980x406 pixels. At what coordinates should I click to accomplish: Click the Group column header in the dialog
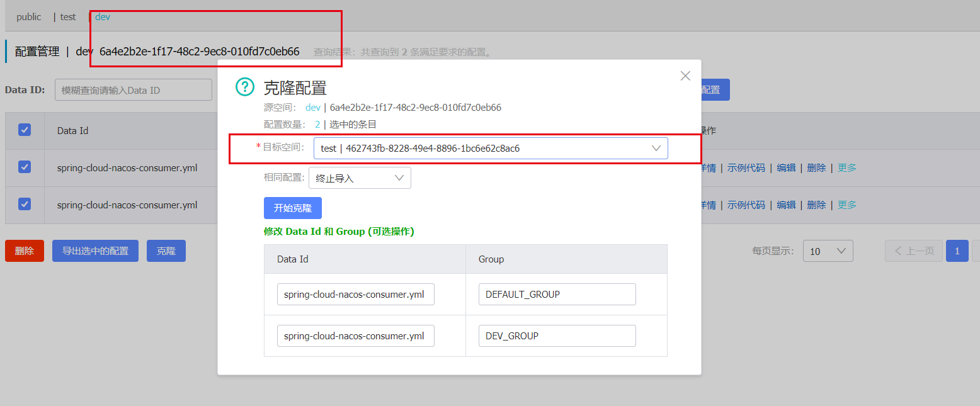point(491,259)
